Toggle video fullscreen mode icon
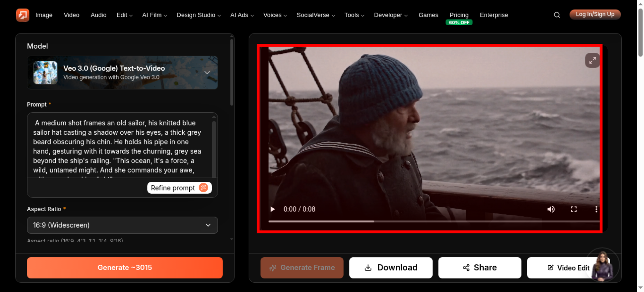This screenshot has height=292, width=644. pyautogui.click(x=574, y=209)
